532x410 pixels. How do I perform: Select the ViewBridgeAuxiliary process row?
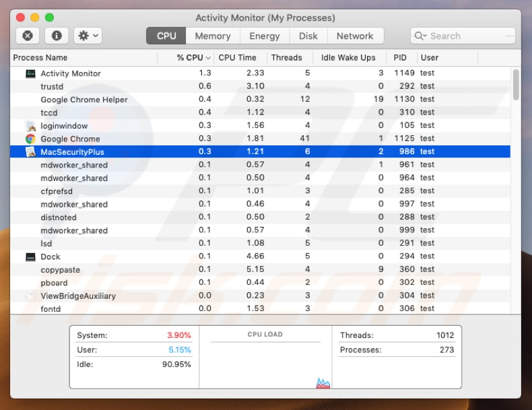click(260, 296)
